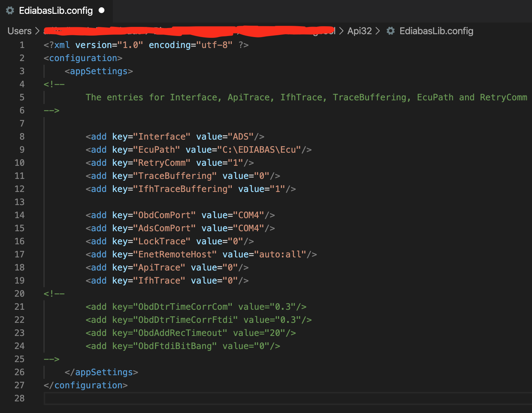
Task: Click the chevron just before Api32 breadcrumb
Action: [341, 31]
